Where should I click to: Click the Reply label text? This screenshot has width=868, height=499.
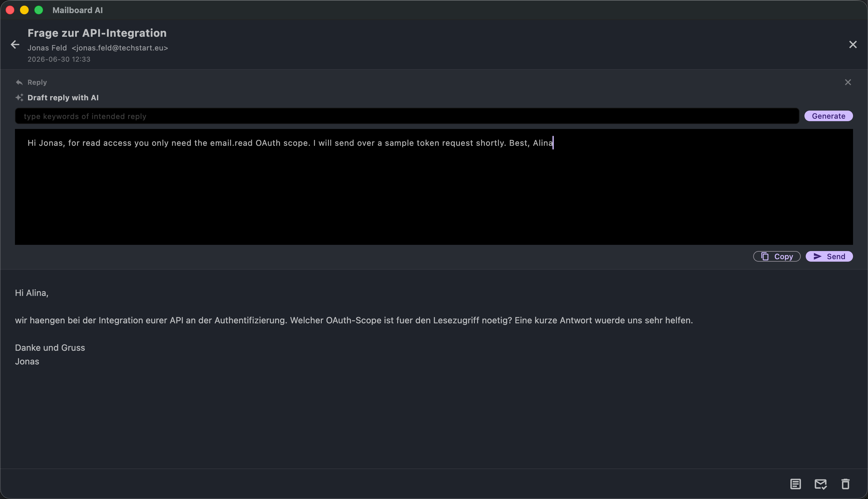coord(37,82)
